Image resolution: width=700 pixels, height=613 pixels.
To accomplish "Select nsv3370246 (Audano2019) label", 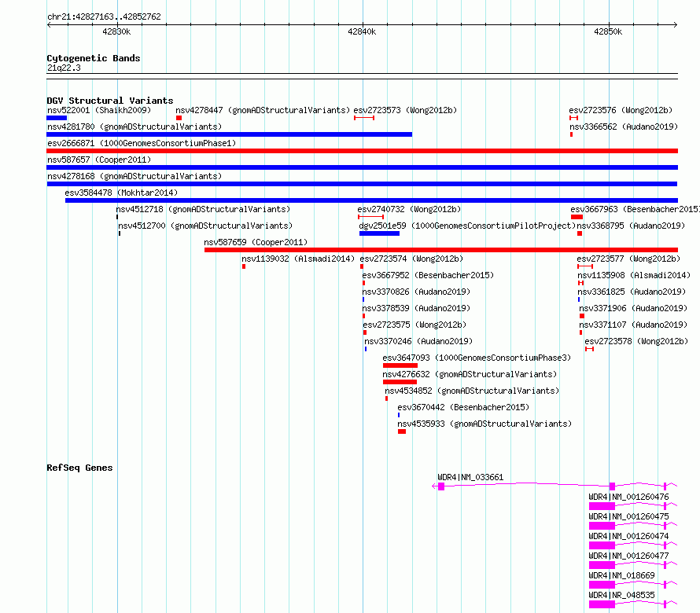I will pyautogui.click(x=418, y=341).
